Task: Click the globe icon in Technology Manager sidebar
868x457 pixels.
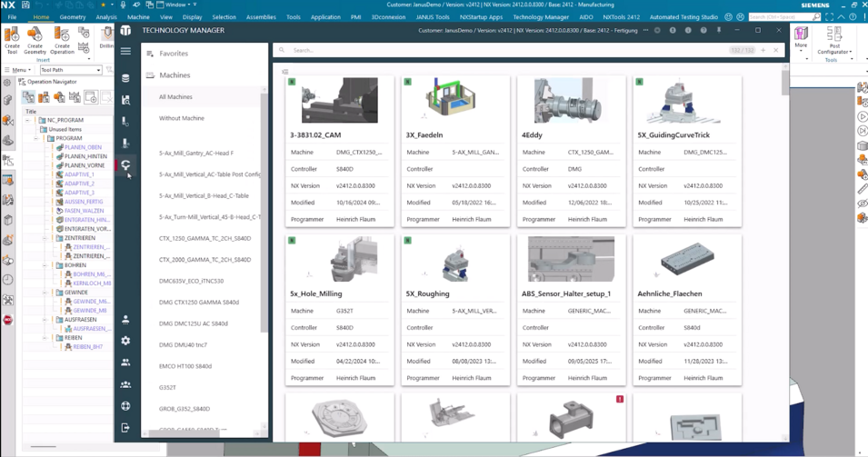Action: [x=125, y=406]
